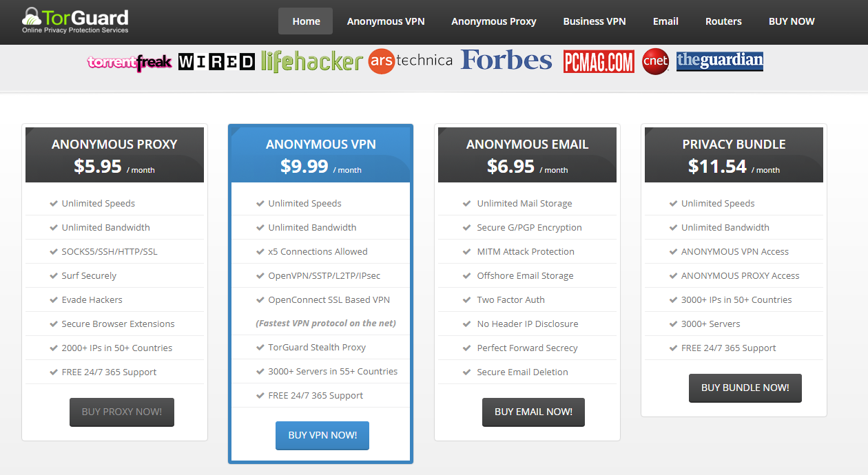Click BUY NOW in the navigation bar

[792, 21]
